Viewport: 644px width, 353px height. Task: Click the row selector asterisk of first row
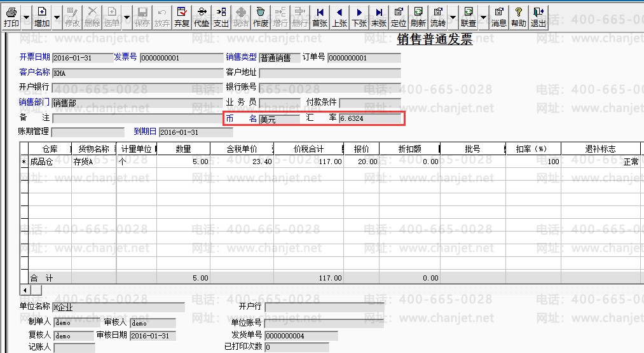point(24,162)
